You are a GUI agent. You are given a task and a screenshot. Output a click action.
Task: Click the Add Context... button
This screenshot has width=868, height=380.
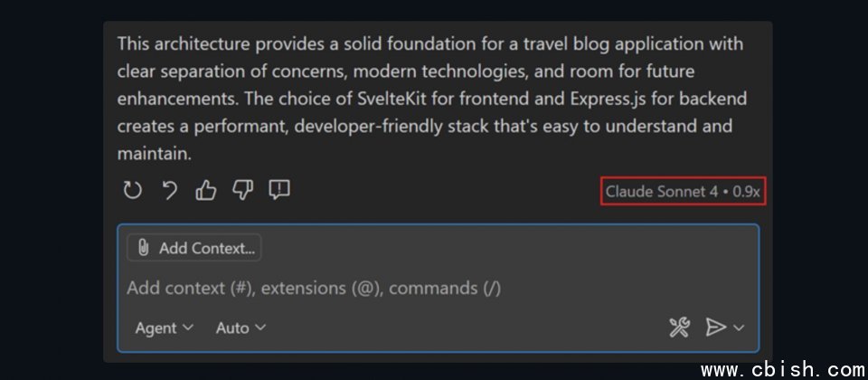pyautogui.click(x=194, y=248)
